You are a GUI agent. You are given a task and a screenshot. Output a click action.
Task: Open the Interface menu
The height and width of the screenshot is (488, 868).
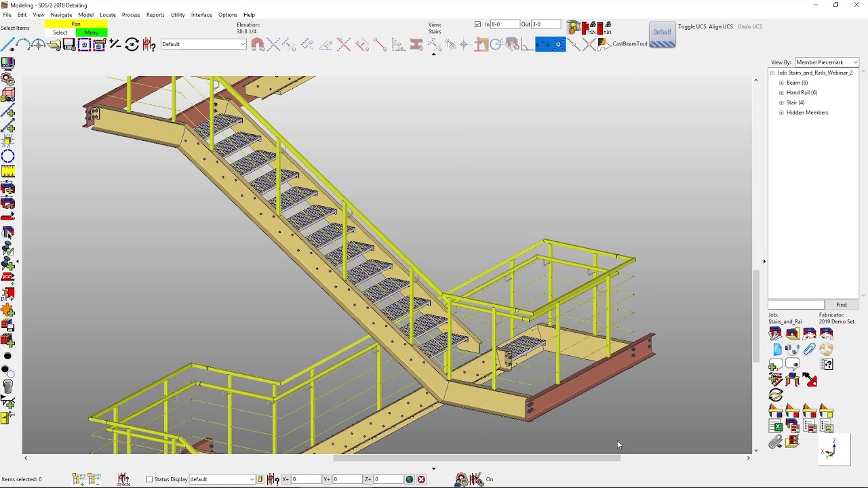201,15
